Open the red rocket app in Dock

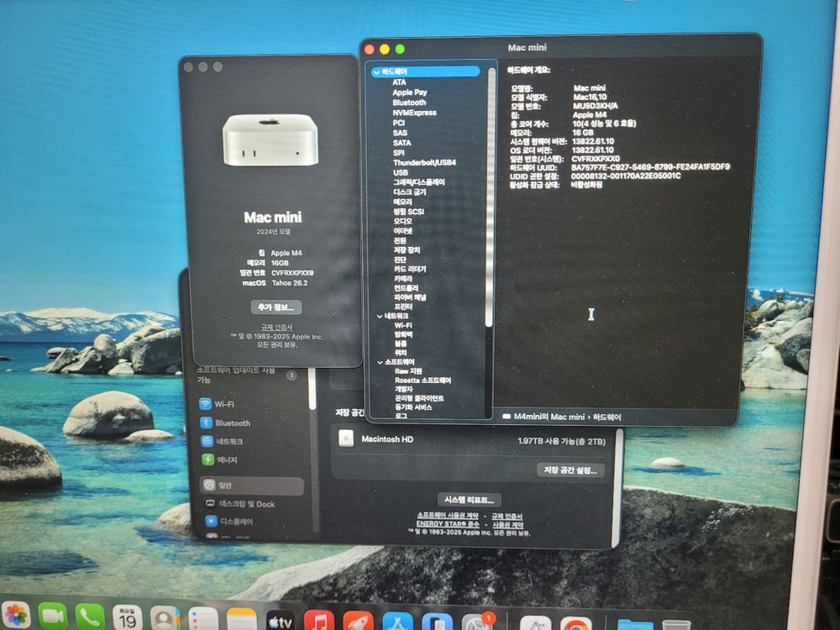tap(359, 622)
